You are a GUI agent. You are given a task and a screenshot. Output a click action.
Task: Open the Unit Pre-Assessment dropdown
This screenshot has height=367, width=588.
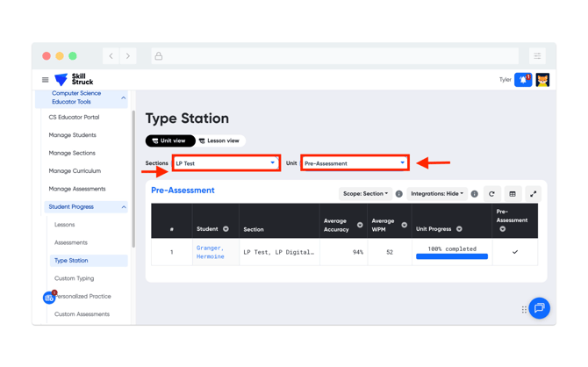355,163
